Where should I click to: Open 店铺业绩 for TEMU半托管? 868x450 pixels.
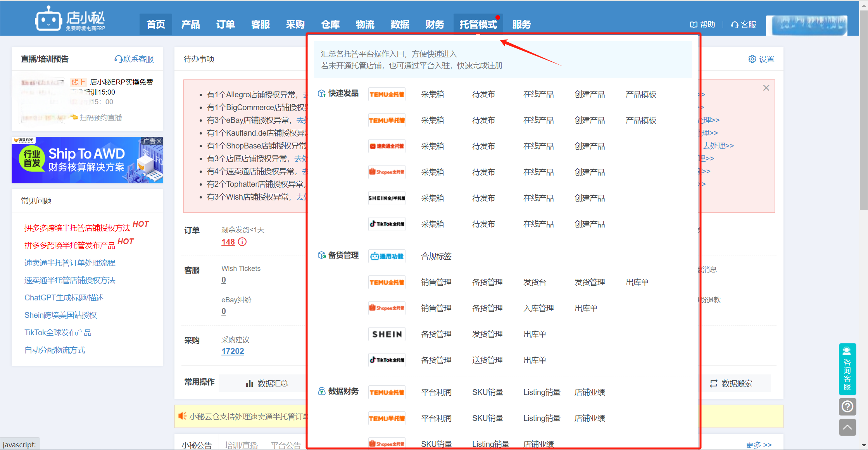click(590, 418)
